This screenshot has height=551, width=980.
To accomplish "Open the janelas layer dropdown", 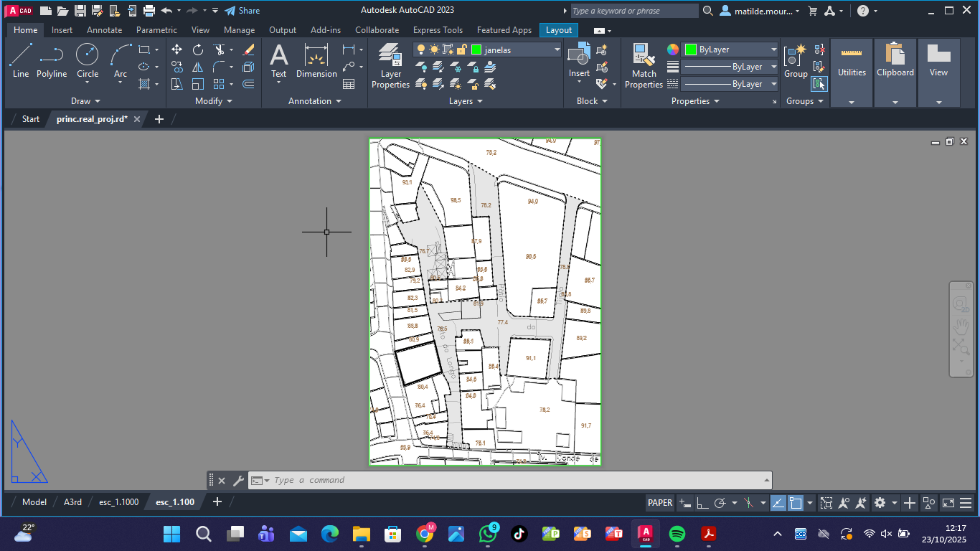I will [x=557, y=50].
